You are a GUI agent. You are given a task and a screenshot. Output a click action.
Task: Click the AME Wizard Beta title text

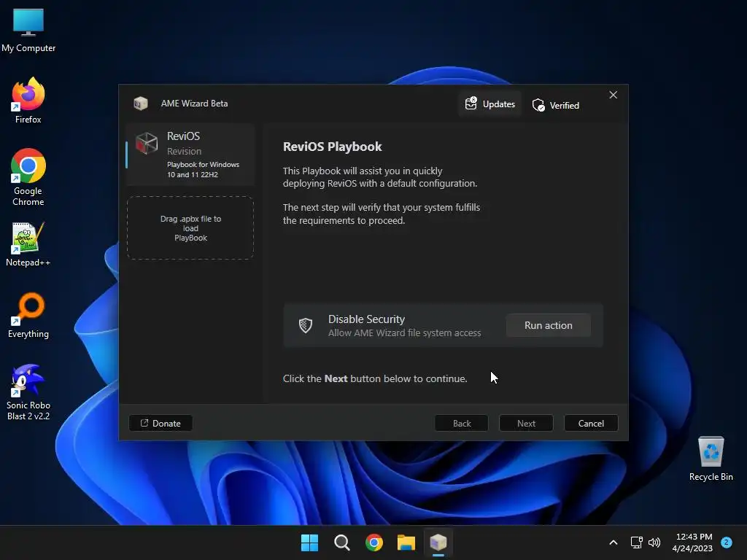(194, 104)
